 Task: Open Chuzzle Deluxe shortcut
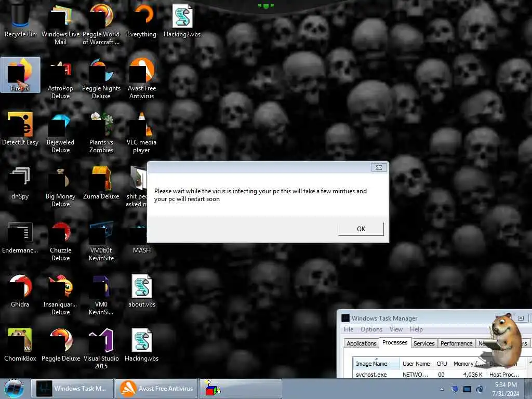coord(60,241)
